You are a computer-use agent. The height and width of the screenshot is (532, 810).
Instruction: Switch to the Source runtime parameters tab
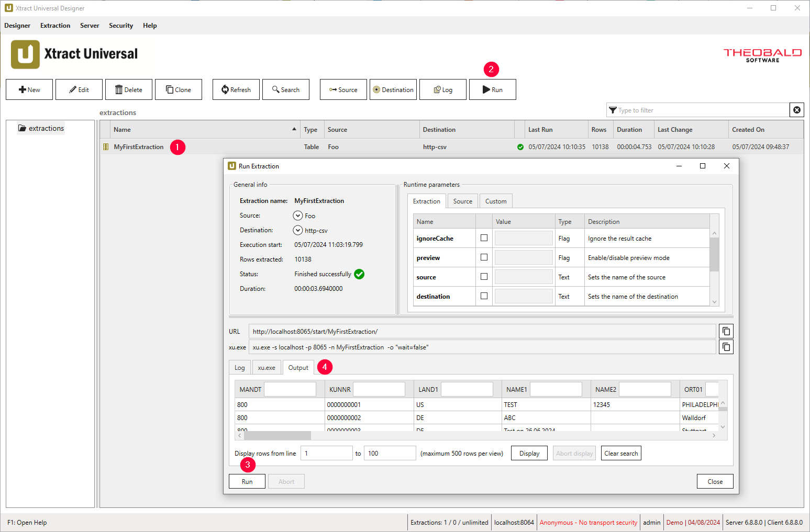tap(463, 201)
